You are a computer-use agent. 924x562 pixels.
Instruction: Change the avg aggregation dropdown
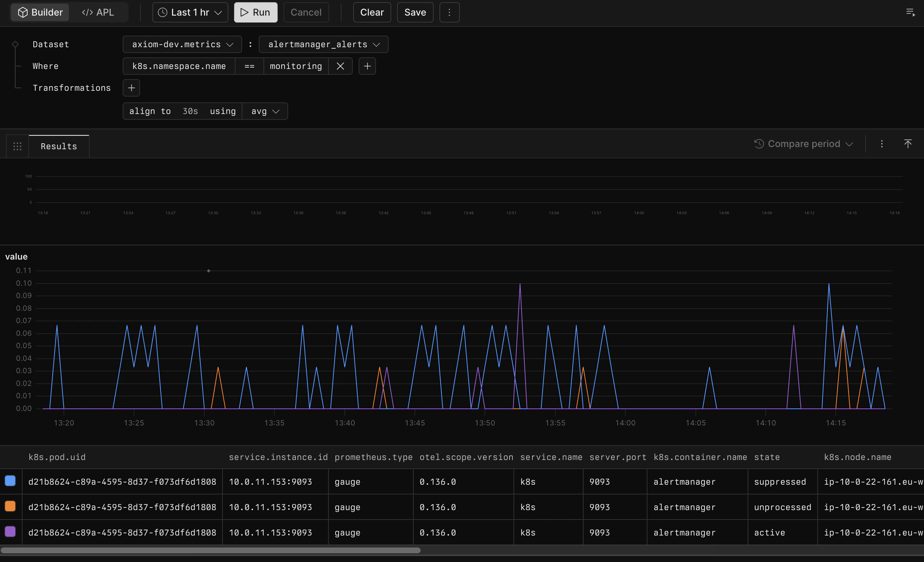click(265, 111)
